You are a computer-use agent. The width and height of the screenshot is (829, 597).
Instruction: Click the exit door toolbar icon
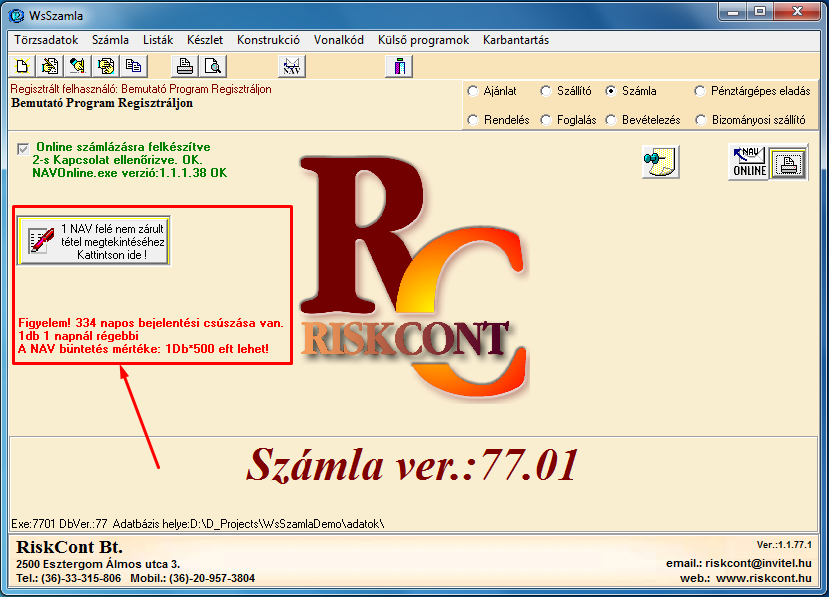(x=398, y=67)
